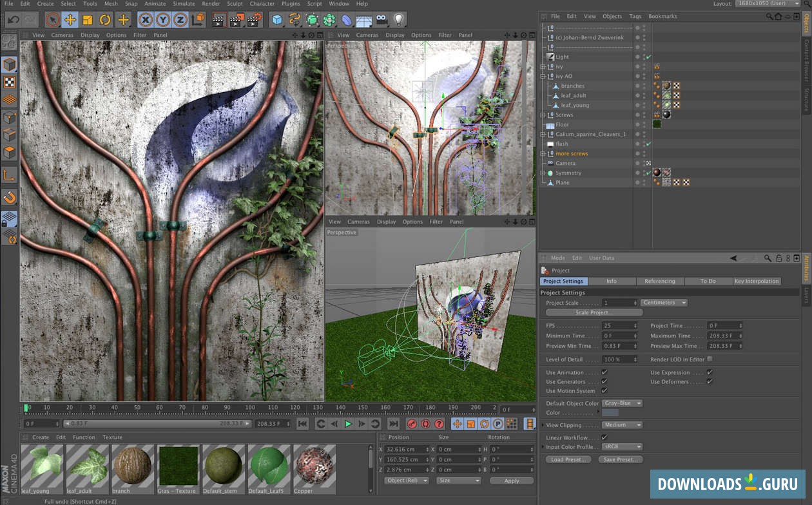Switch to the Referencing tab
812x505 pixels.
point(659,281)
